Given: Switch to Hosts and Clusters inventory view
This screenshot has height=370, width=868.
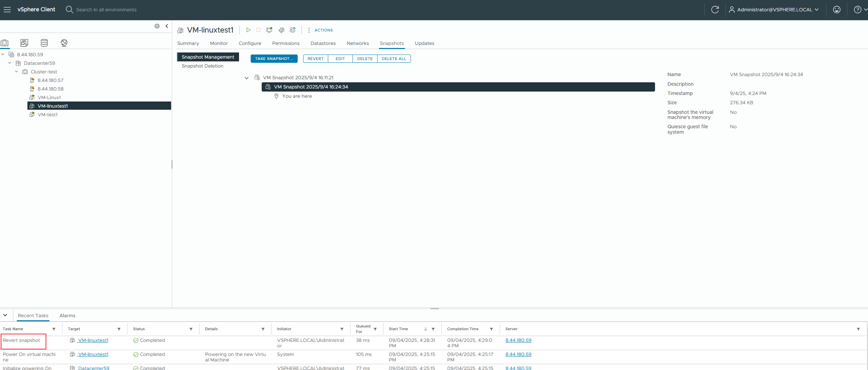Looking at the screenshot, I should (5, 43).
